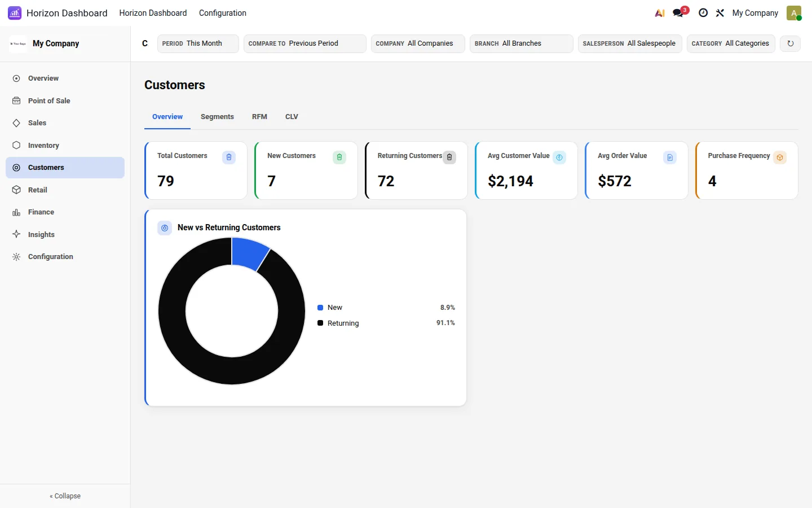Refresh the dashboard with the reload button

[791, 43]
